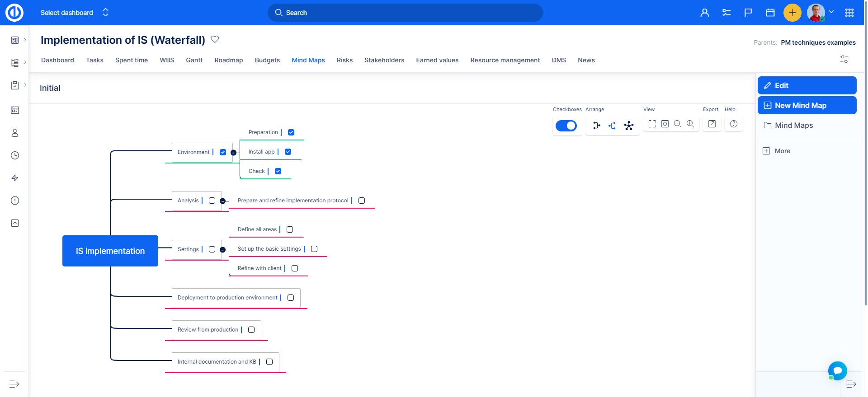Click the New Mind Map button
The height and width of the screenshot is (397, 868).
807,105
